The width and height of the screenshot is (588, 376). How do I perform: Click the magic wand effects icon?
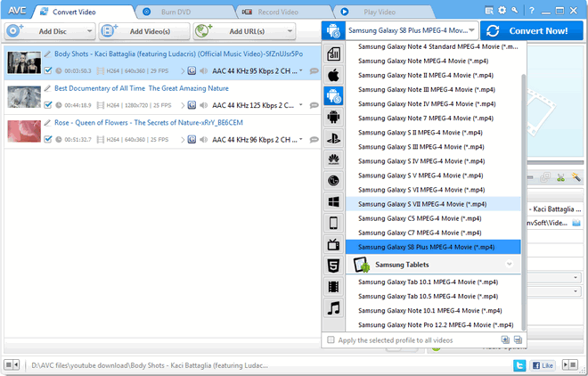click(x=576, y=177)
